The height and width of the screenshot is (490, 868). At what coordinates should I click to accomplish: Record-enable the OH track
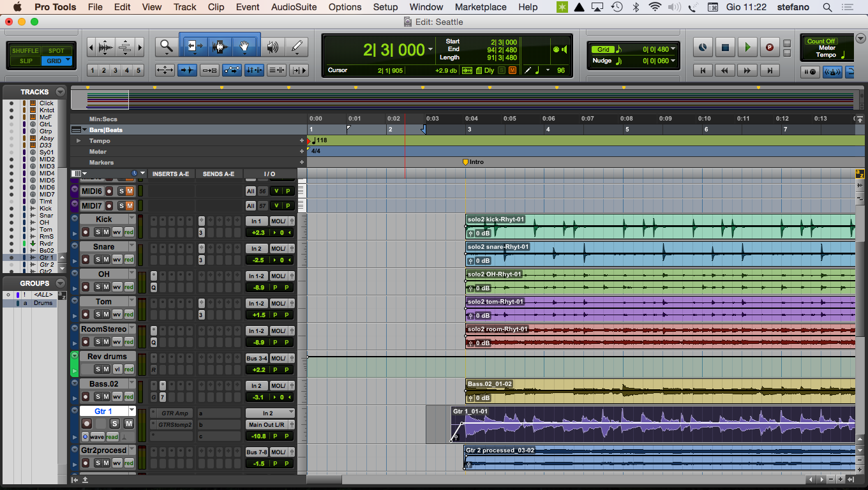coord(86,286)
